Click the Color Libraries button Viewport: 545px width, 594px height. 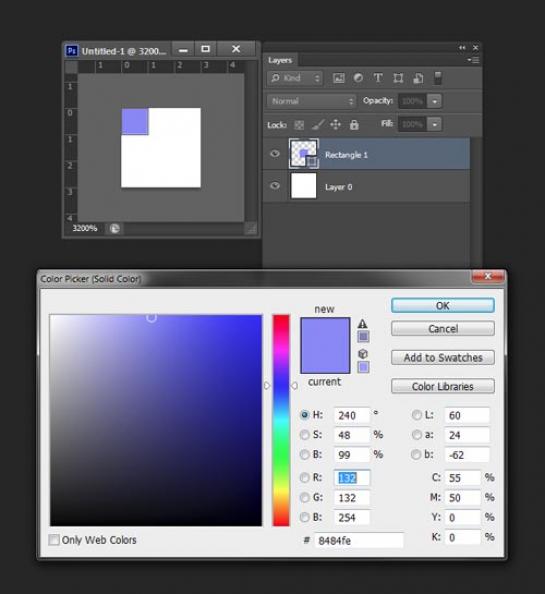coord(443,386)
